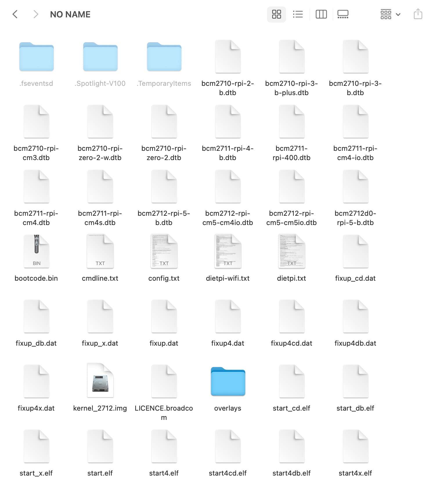Select the bcm2711-rpi-cm4-io.dtb file icon

[356, 122]
